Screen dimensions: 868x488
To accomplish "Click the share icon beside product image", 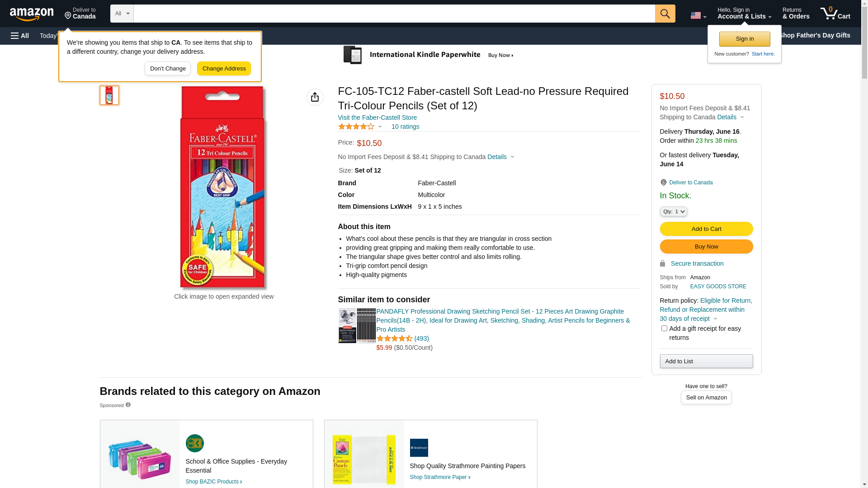I will (315, 97).
